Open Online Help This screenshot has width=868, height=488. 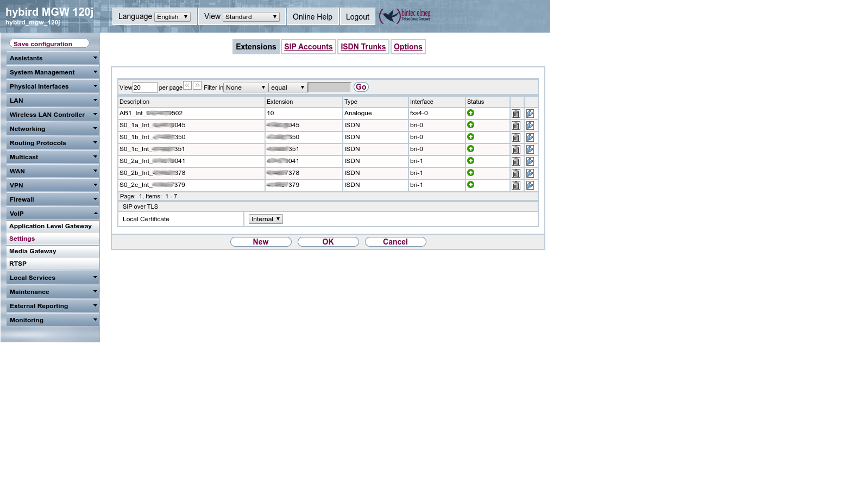tap(312, 17)
